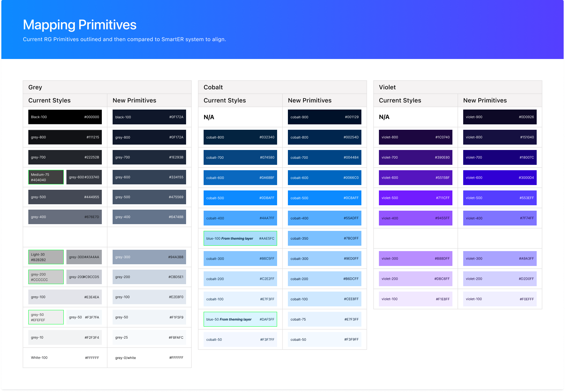Select the cobalt-100 #E7F3FF swatch
This screenshot has width=565, height=392.
[240, 299]
